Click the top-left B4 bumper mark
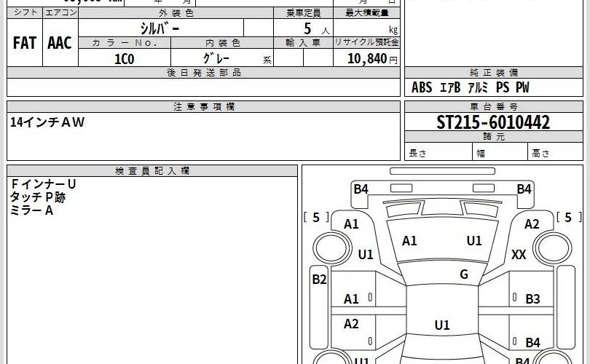590x364 pixels. (x=361, y=189)
